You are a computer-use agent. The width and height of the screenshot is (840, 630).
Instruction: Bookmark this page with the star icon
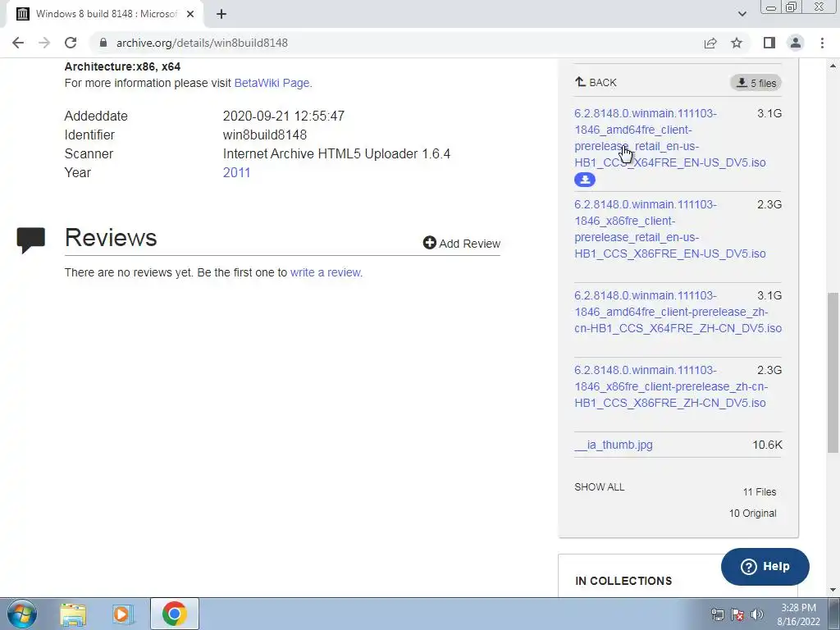coord(737,43)
